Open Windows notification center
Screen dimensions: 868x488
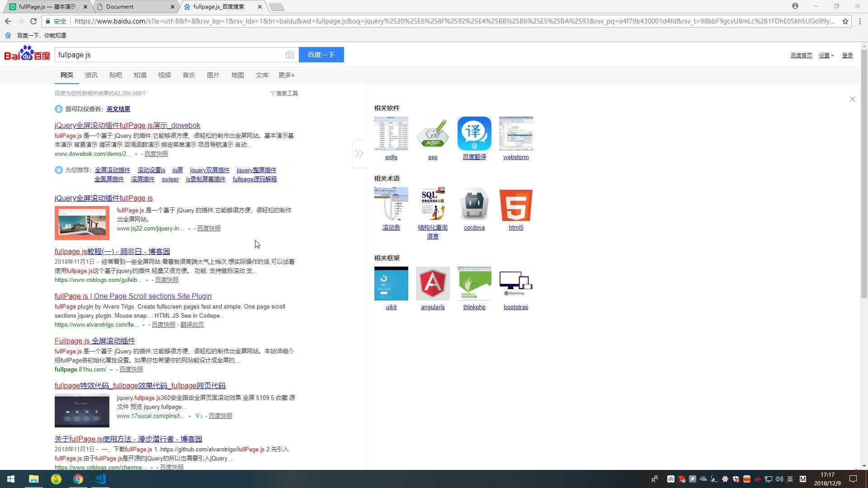click(x=853, y=479)
